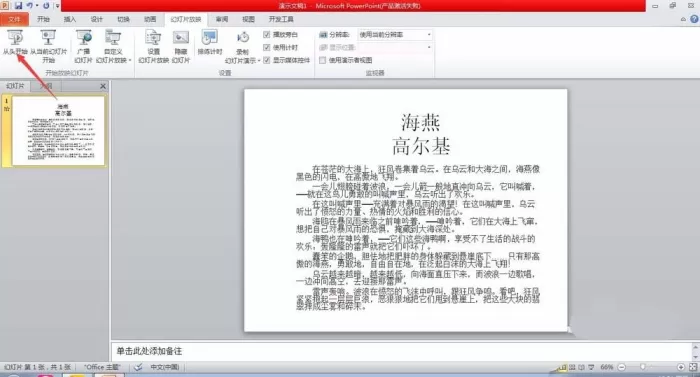The height and width of the screenshot is (377, 700).
Task: Enable Use Presenter View (使用演示者视图) checkbox
Action: (x=322, y=60)
